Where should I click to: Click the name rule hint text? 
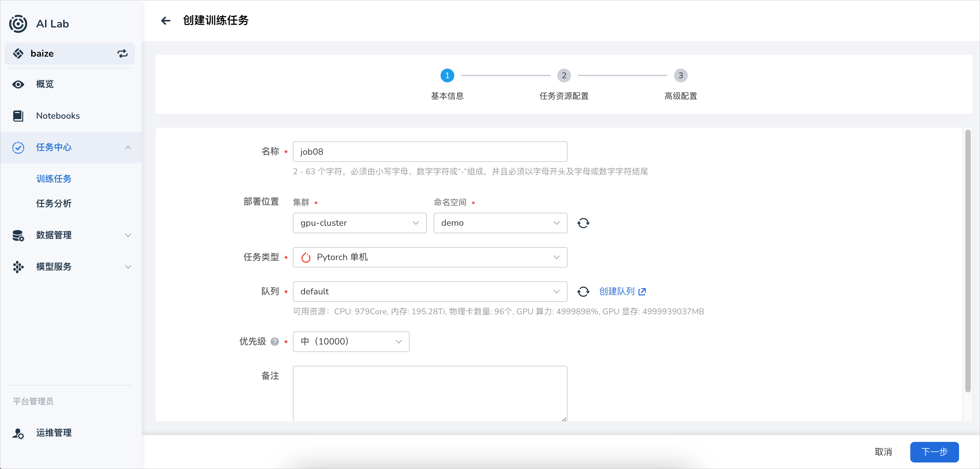coord(470,172)
